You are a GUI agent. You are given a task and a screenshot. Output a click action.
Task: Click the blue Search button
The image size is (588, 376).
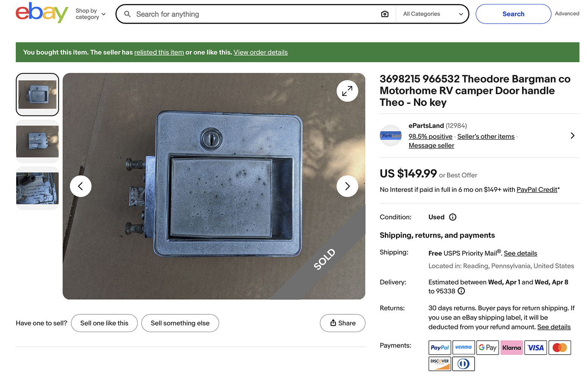[x=513, y=14]
